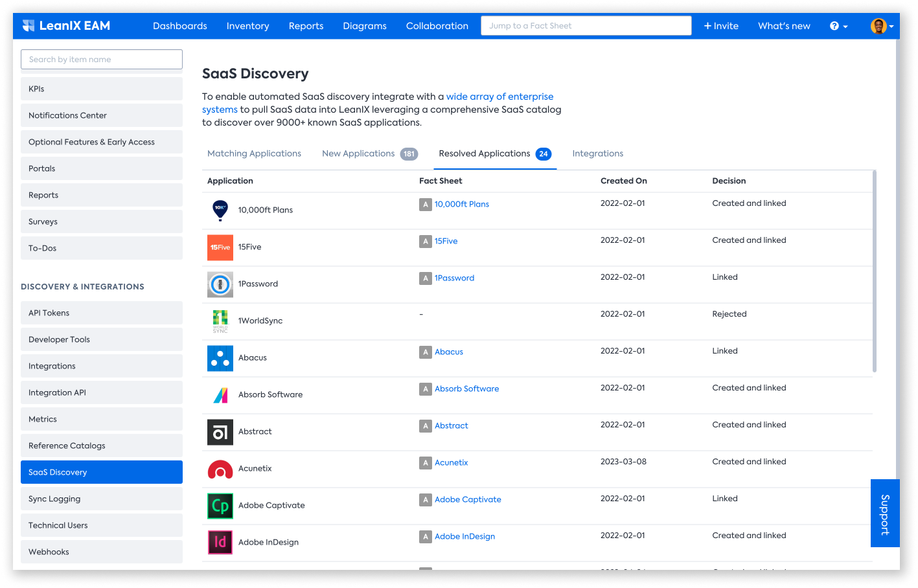Screen dimensions: 918x588
Task: Open the Adobe InDesign fact sheet link
Action: point(465,536)
